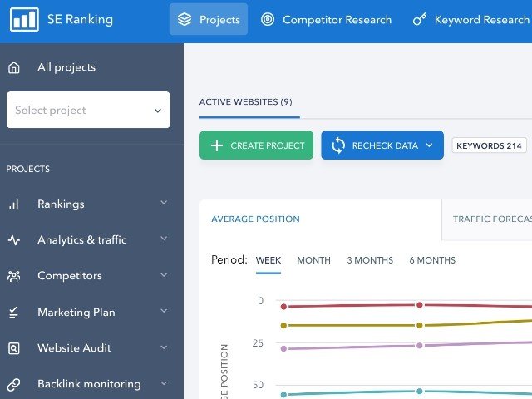Click the refresh arrows icon on Recheck Data

(338, 145)
